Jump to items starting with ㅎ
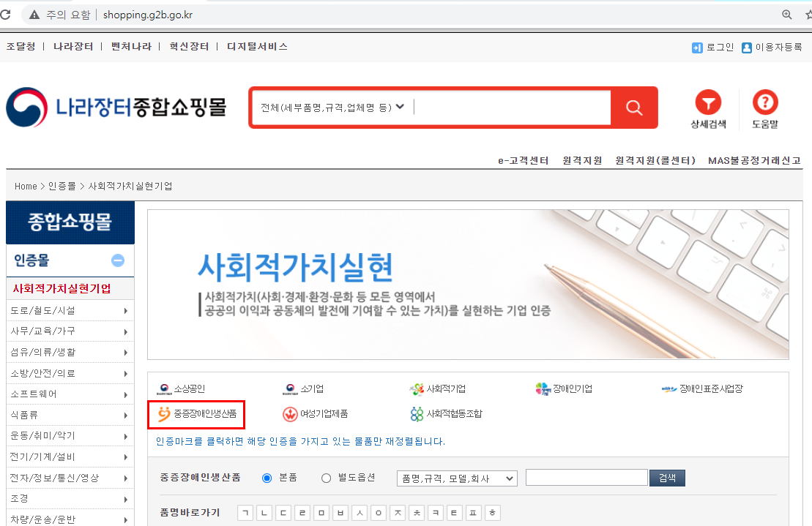Screen dimensions: 812x526 pos(493,513)
